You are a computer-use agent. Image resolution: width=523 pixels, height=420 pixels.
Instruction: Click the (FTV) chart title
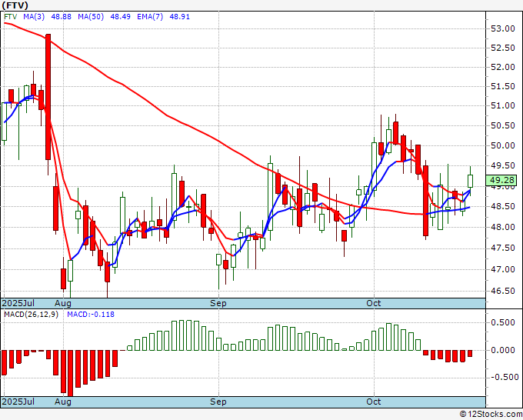click(x=15, y=5)
